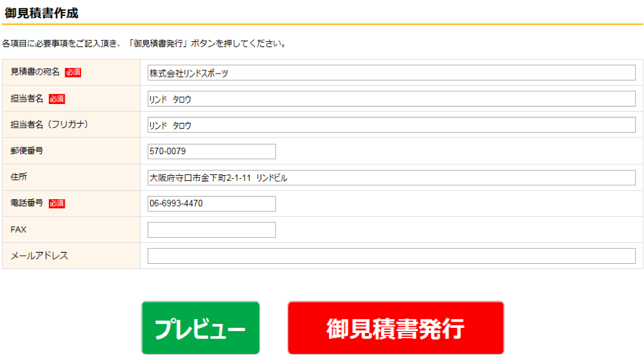Click the 見積書の宛名 row label text
Image resolution: width=644 pixels, height=359 pixels.
(x=35, y=72)
